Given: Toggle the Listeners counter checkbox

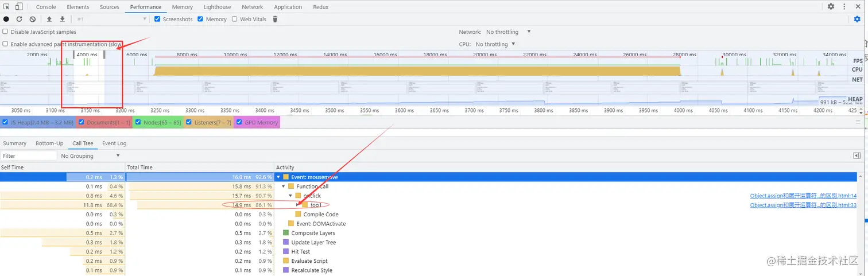Looking at the screenshot, I should (188, 122).
